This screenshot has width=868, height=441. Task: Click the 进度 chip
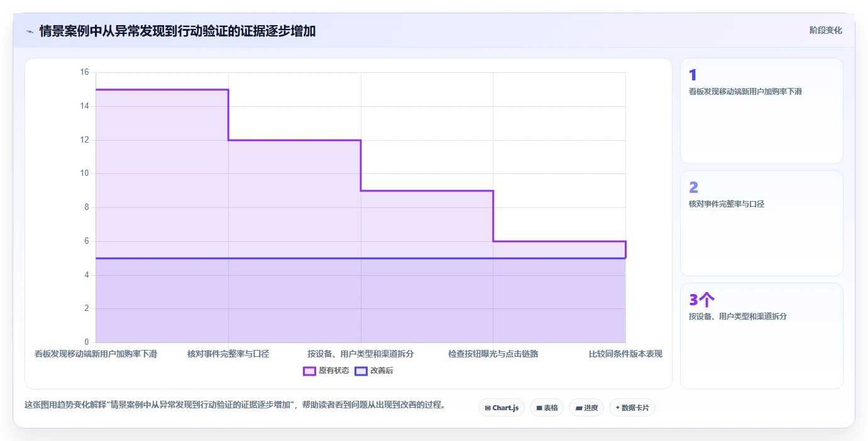click(586, 408)
